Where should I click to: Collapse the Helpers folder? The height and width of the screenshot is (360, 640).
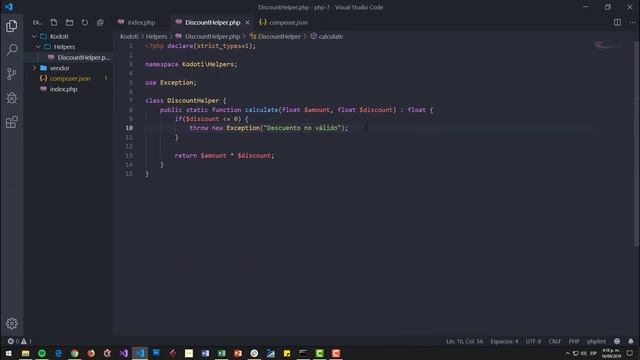coord(38,47)
